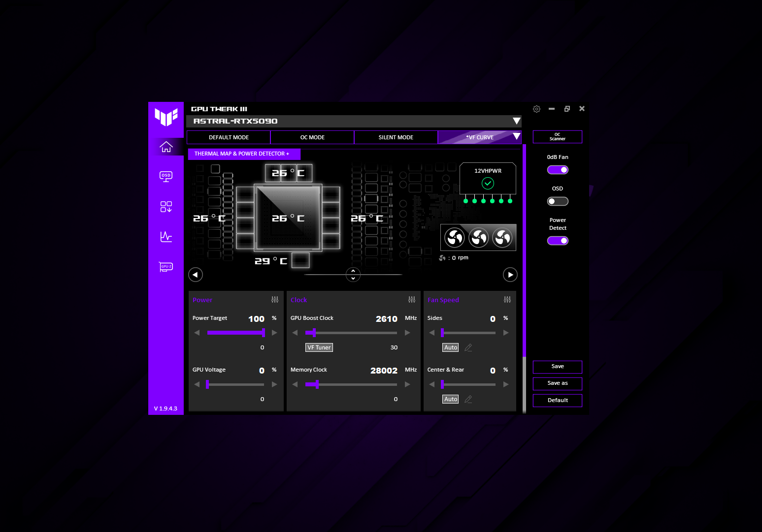Toggle Auto mode for Center & Rear fan

point(451,399)
